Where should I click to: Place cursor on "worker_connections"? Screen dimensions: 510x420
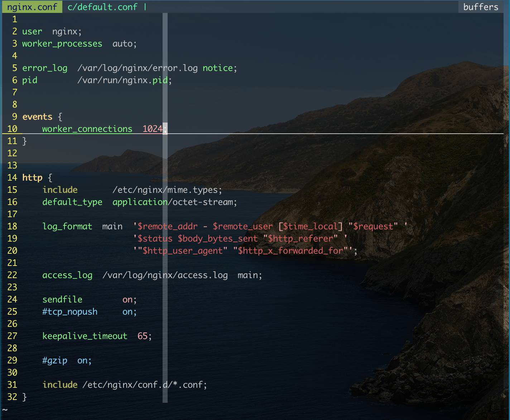[x=87, y=129]
